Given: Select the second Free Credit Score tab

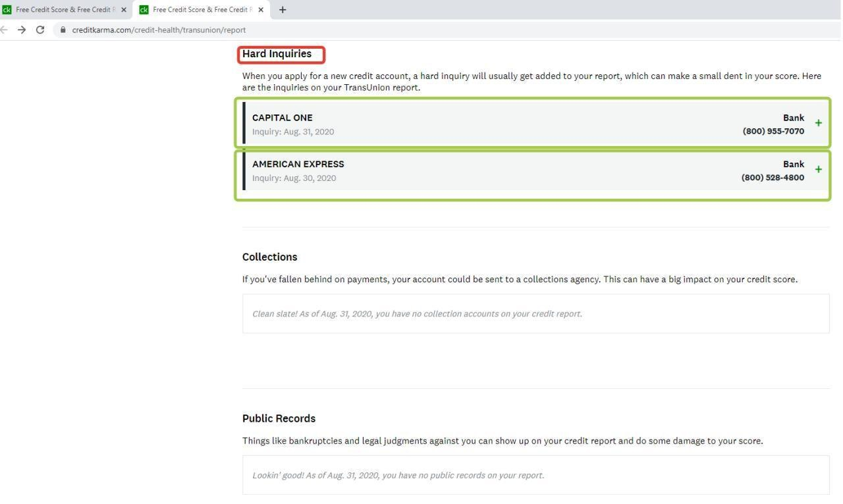Looking at the screenshot, I should point(202,10).
